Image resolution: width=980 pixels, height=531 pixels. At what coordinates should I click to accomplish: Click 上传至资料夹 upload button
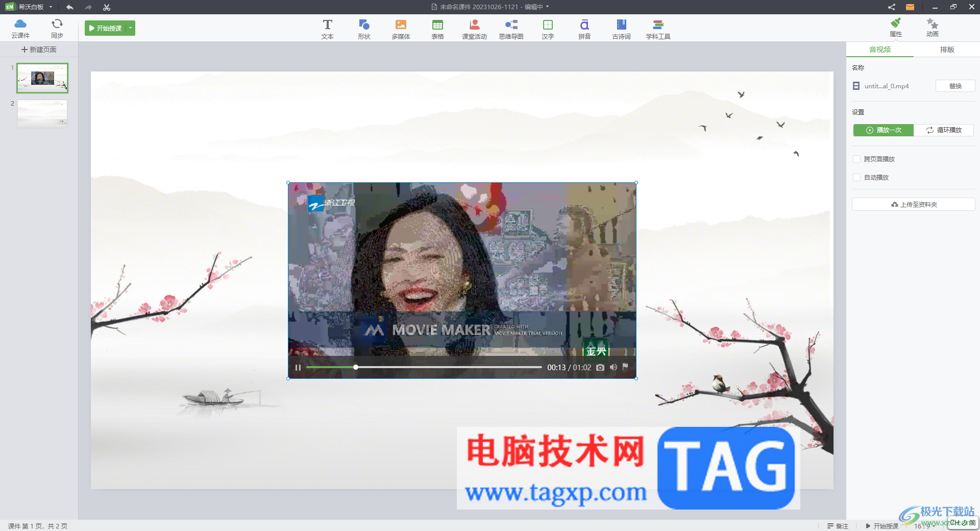(x=913, y=204)
